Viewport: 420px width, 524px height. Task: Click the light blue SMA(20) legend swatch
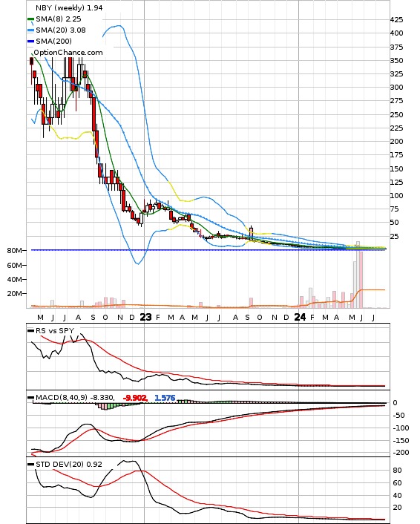point(30,30)
